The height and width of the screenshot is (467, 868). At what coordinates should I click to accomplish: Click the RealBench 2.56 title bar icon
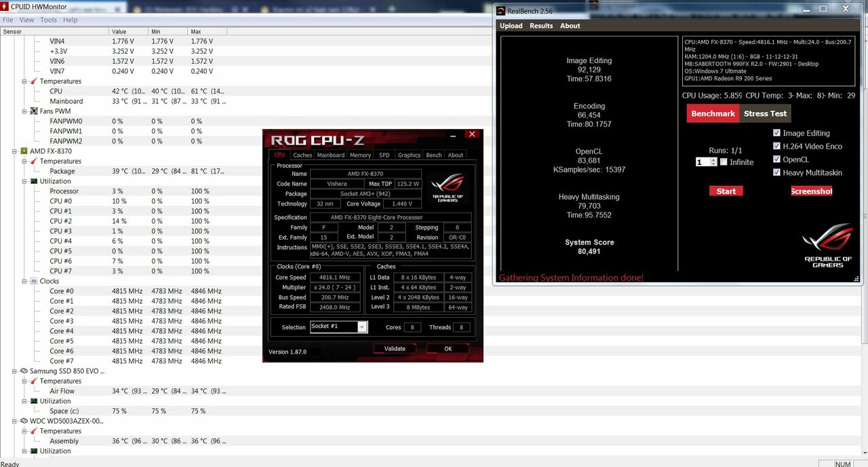[x=500, y=10]
